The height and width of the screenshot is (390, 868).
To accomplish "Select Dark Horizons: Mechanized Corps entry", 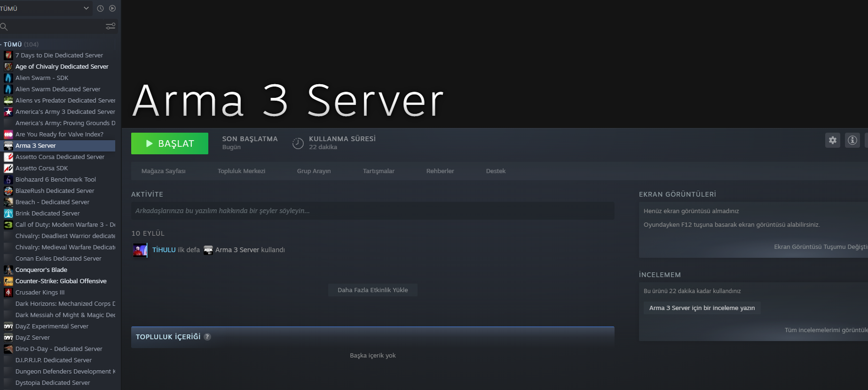I will (x=57, y=304).
